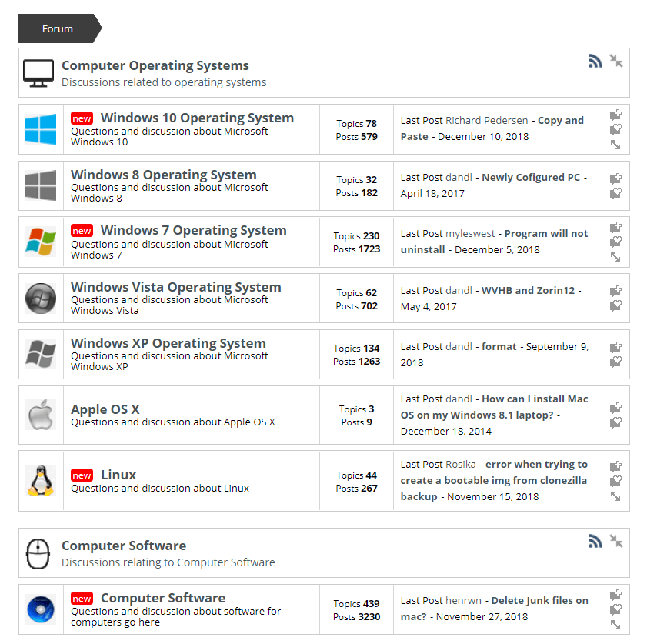This screenshot has height=644, width=657.
Task: Expand the Linux forum row arrow
Action: coord(615,496)
